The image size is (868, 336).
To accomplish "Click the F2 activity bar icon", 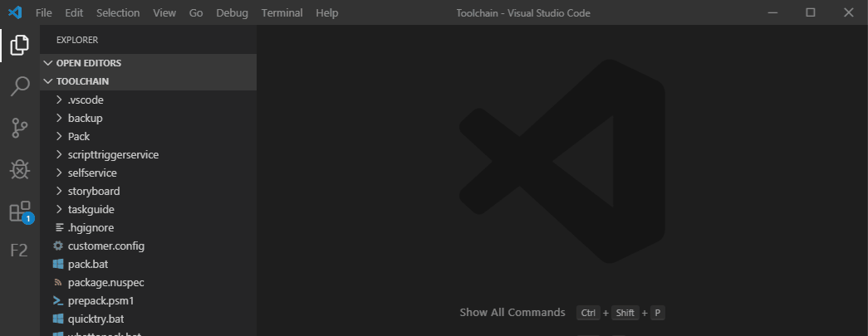I will 19,251.
